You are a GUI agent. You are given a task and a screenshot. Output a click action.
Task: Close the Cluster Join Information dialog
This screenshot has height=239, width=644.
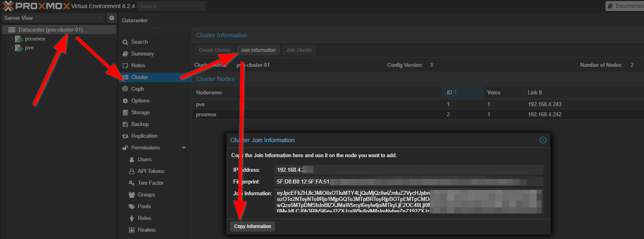543,140
